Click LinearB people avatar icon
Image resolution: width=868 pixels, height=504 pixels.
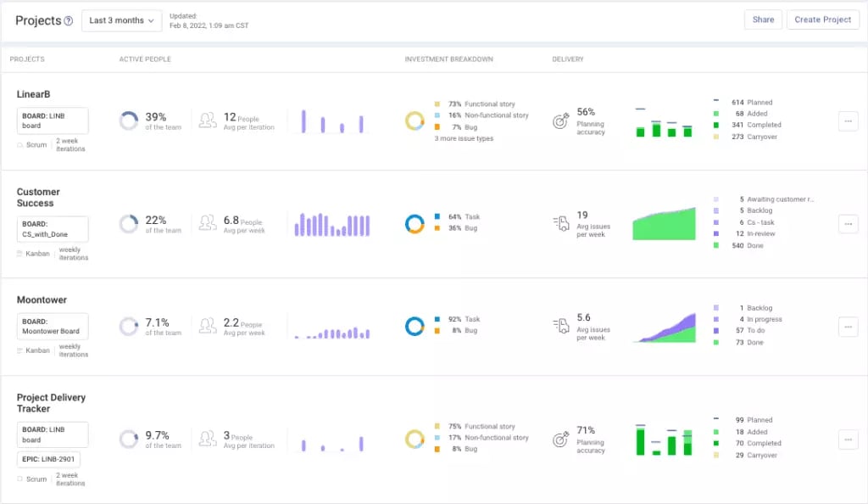(x=208, y=120)
